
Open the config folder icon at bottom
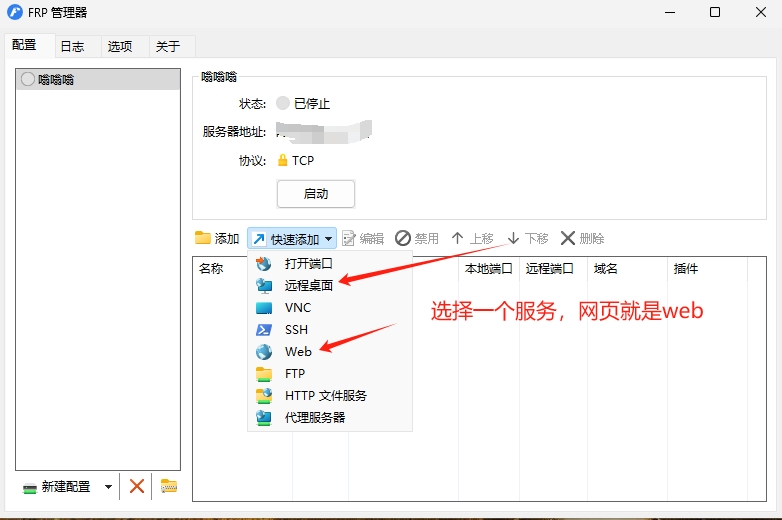(x=169, y=486)
